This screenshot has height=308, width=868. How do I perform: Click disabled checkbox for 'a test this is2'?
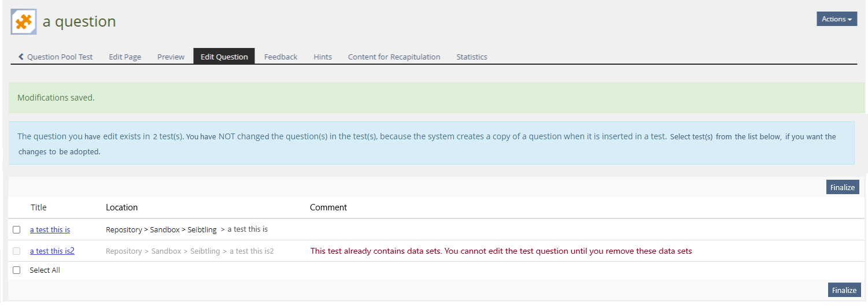(17, 251)
